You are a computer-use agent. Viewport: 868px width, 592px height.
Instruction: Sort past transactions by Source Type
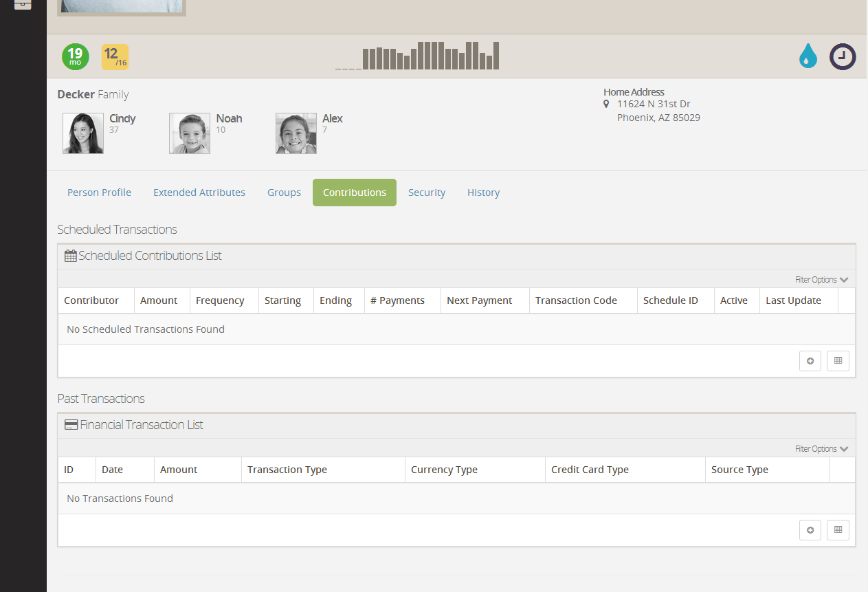pyautogui.click(x=739, y=470)
